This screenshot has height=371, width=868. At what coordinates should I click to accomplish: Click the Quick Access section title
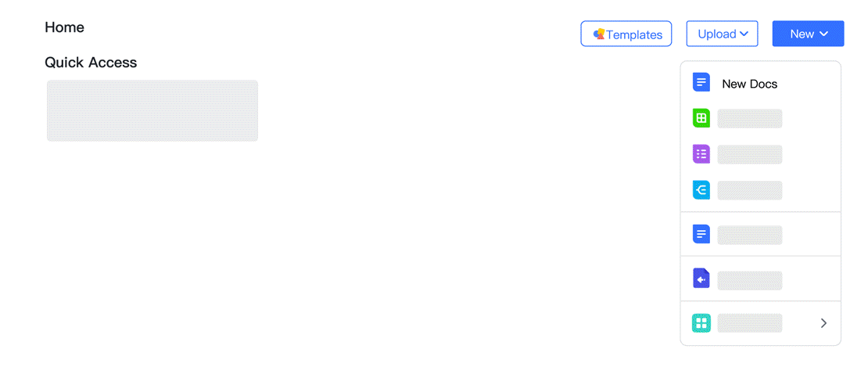point(91,63)
